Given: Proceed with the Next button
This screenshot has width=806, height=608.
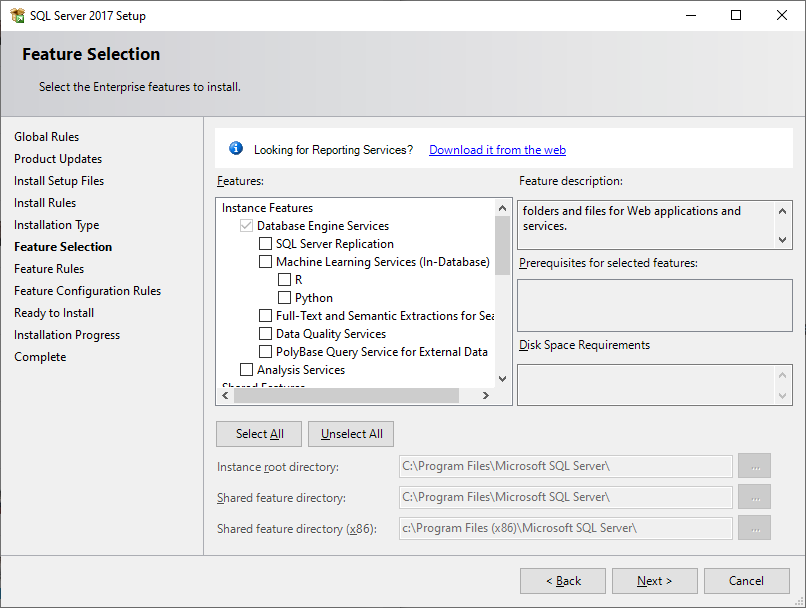Looking at the screenshot, I should click(x=654, y=581).
